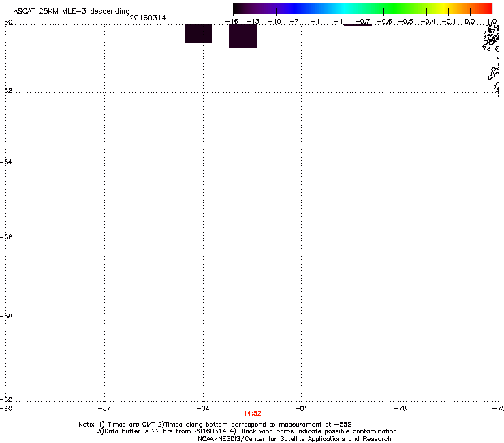Viewport: 504px width, 443px height.
Task: Click the 1.0 color bar label
Action: [x=492, y=22]
